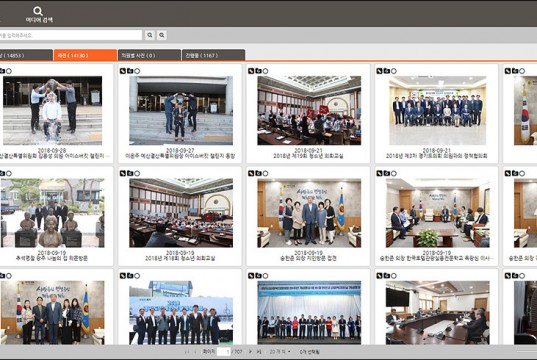The image size is (537, 360).
Task: Select the circle toggle on the conference table photo card
Action: tap(394, 276)
